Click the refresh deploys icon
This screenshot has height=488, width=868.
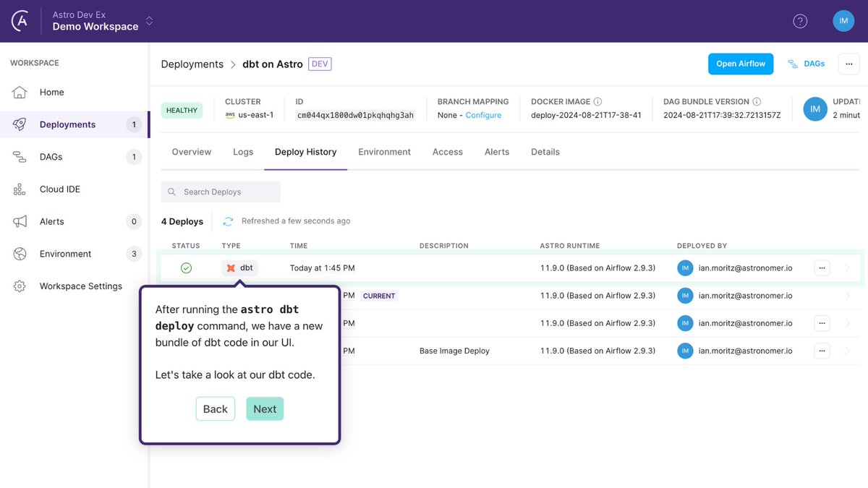point(228,221)
